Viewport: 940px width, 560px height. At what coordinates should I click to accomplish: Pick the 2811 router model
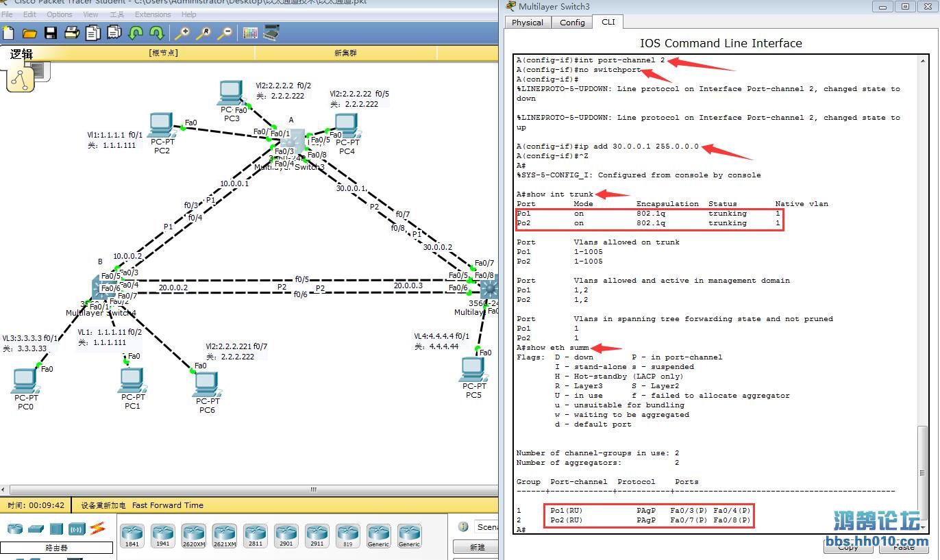256,536
